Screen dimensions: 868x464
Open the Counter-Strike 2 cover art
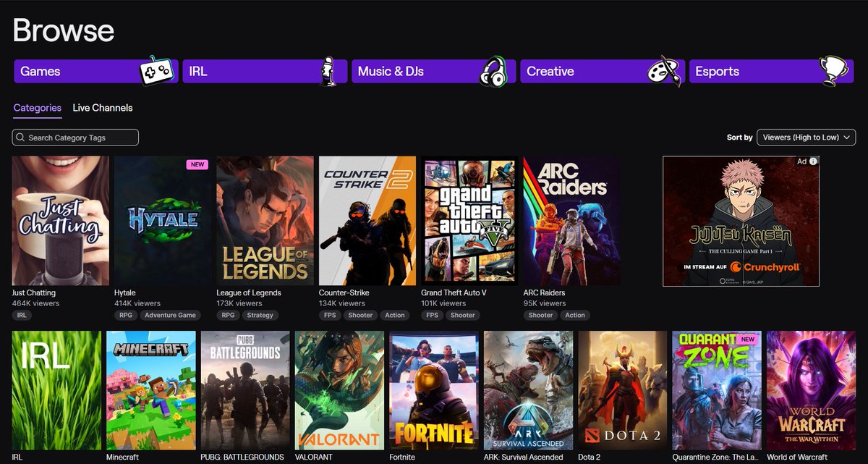[367, 221]
